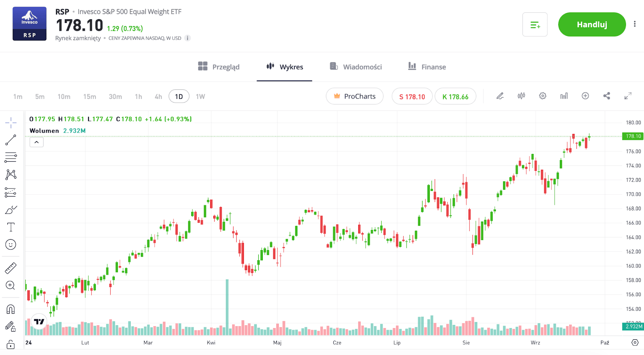The width and height of the screenshot is (644, 355).
Task: Select the text annotation tool
Action: pos(11,227)
